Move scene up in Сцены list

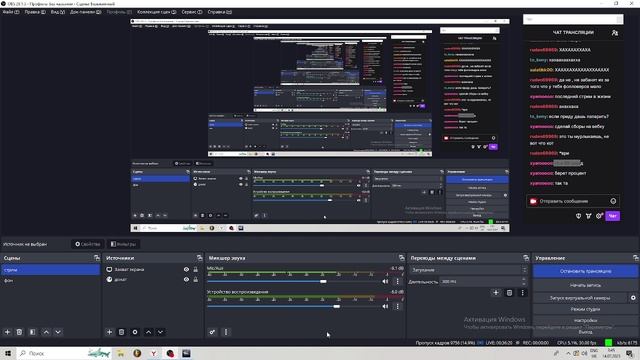pos(46,332)
